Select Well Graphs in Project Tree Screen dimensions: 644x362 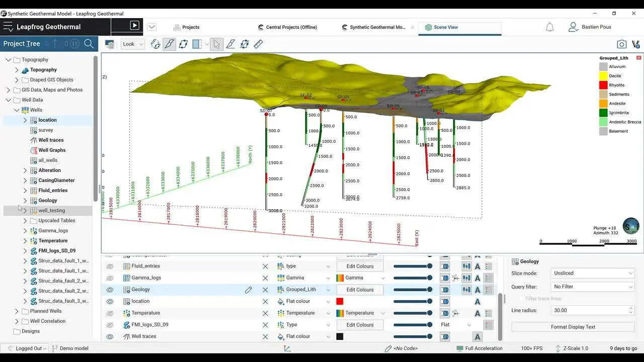click(x=52, y=150)
